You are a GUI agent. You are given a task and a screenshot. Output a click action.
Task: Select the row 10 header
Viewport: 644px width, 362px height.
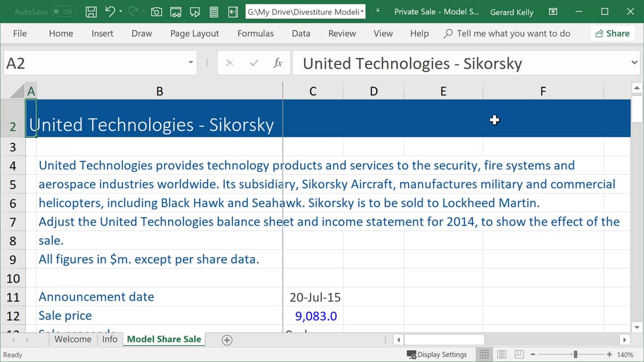tap(13, 278)
